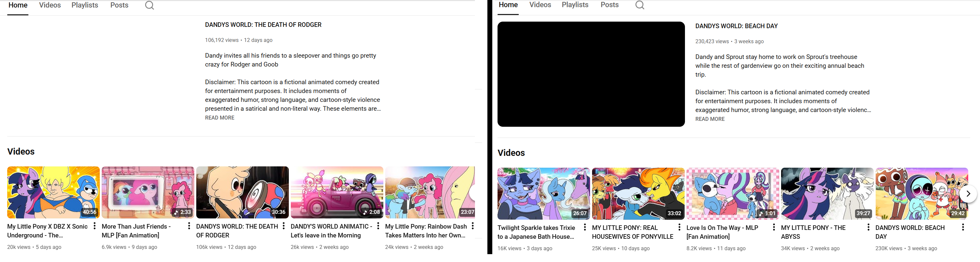Open options for Twilight Sparkle takes Trixie video
The image size is (980, 262).
click(585, 227)
